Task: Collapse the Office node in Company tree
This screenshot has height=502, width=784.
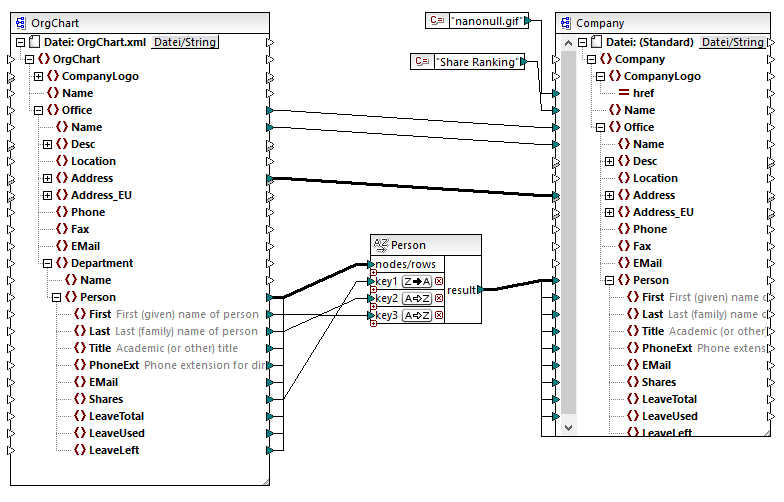Action: pyautogui.click(x=599, y=127)
